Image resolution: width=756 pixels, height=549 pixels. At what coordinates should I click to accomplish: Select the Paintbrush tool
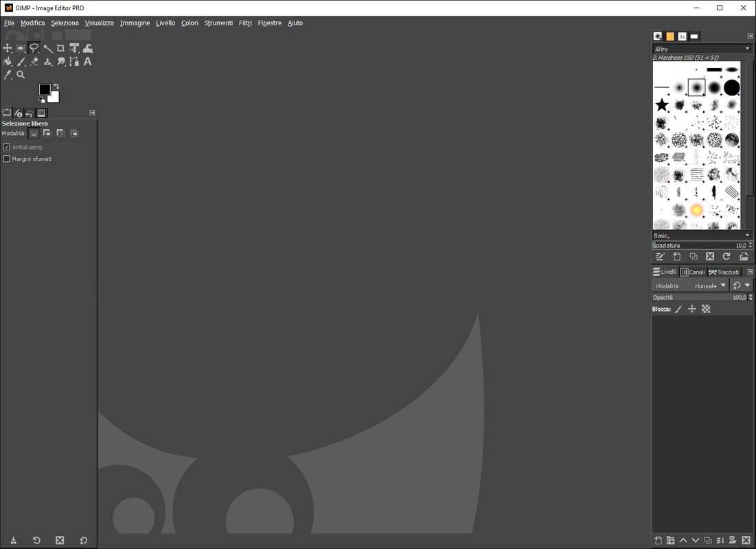20,61
